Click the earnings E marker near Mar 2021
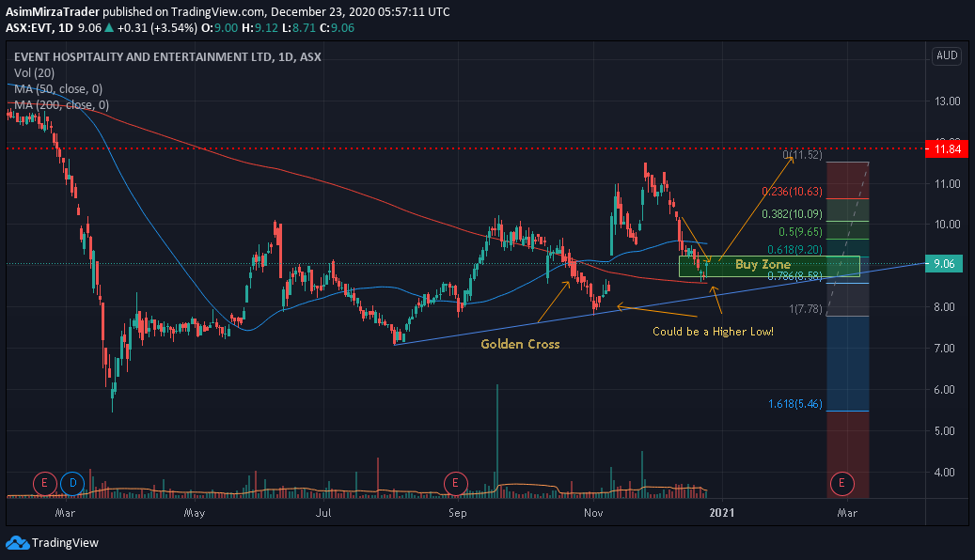This screenshot has height=560, width=975. 841,483
